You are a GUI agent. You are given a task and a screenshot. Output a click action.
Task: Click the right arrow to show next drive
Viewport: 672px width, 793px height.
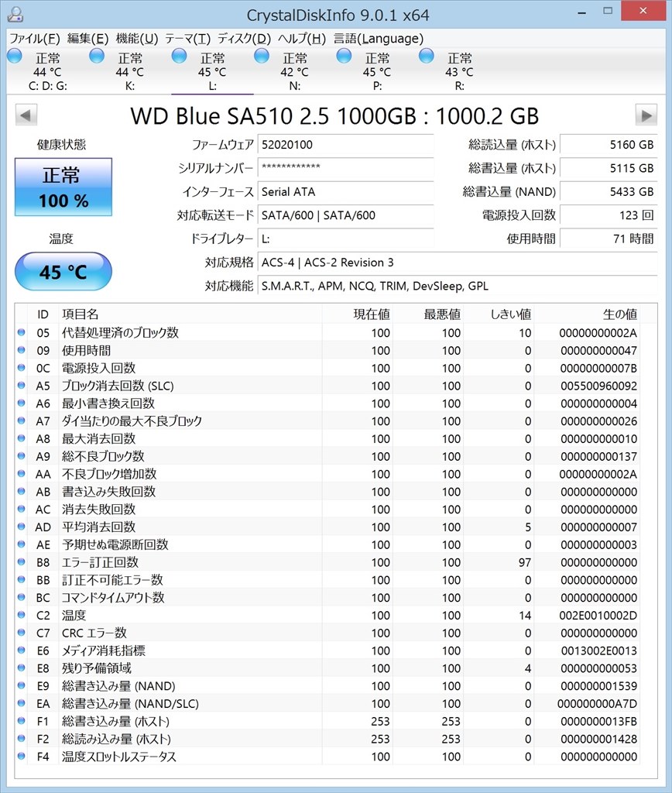point(646,115)
